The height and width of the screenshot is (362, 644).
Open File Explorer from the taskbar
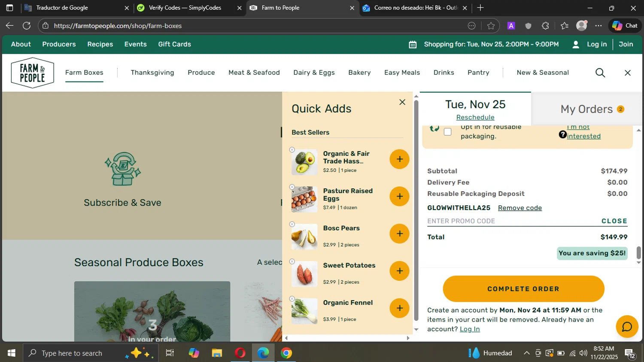click(x=217, y=353)
